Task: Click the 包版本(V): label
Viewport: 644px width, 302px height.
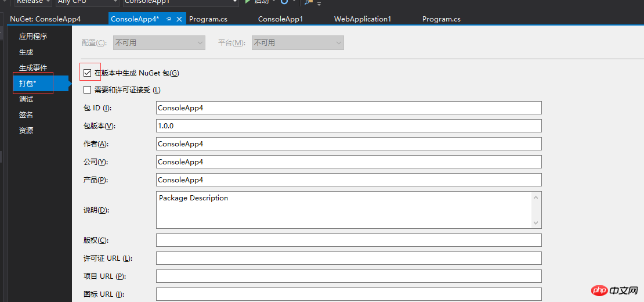Action: 99,126
